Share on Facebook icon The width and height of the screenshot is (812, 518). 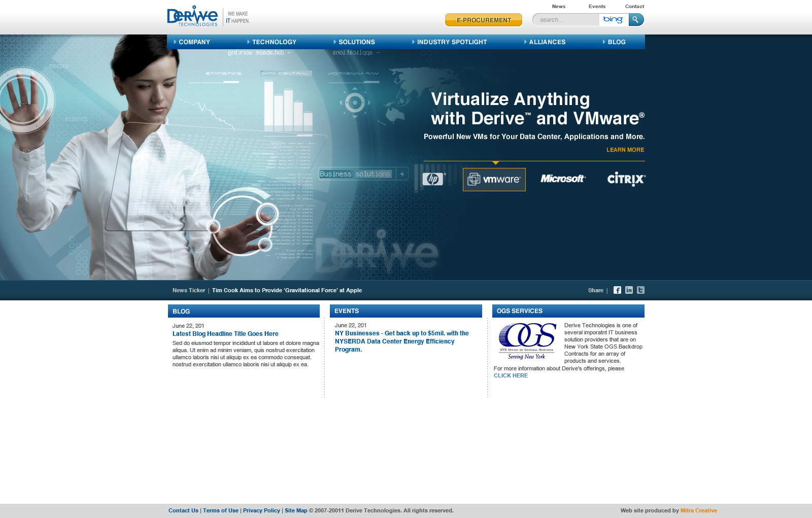(617, 290)
